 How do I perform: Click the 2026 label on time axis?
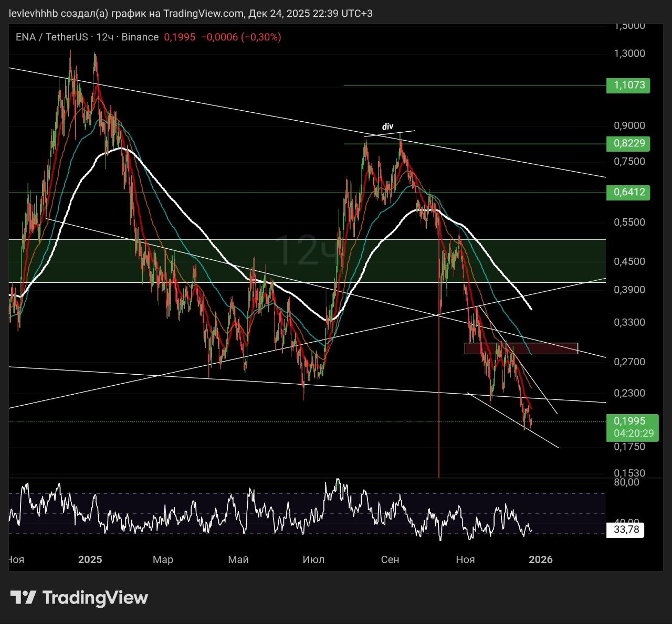540,559
